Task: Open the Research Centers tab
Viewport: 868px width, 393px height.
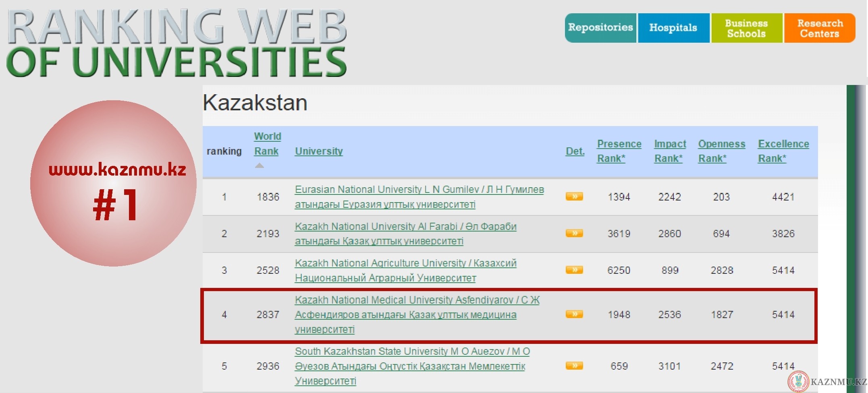Action: (x=820, y=28)
